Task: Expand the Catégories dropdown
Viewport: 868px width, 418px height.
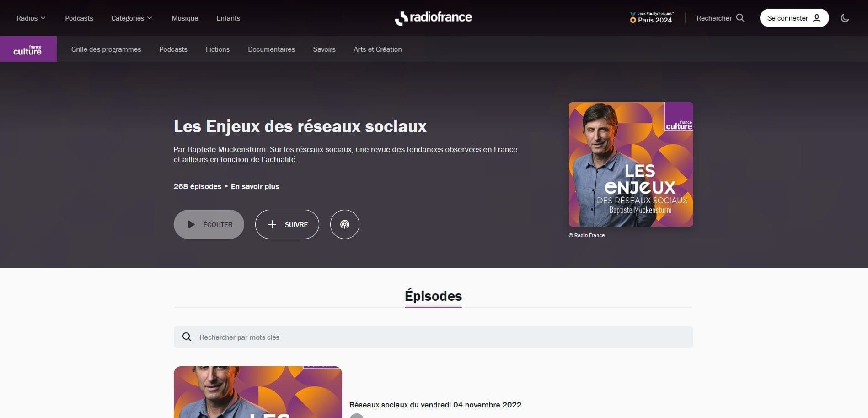Action: [132, 18]
